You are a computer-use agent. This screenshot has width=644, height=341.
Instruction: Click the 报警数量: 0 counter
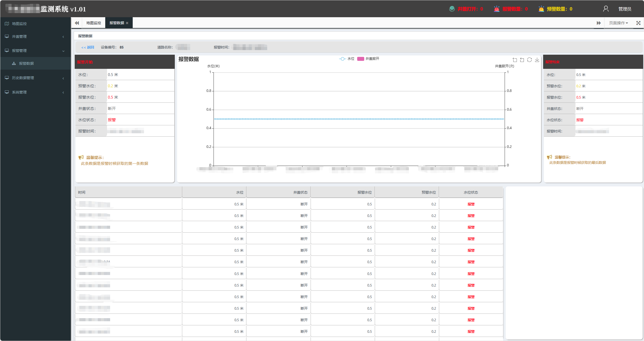(515, 9)
